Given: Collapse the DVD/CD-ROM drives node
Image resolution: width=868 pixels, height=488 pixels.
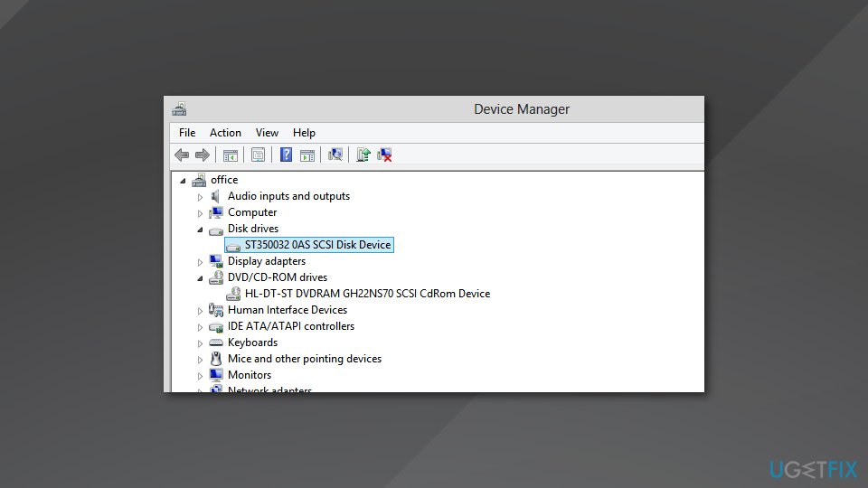Looking at the screenshot, I should (x=200, y=278).
